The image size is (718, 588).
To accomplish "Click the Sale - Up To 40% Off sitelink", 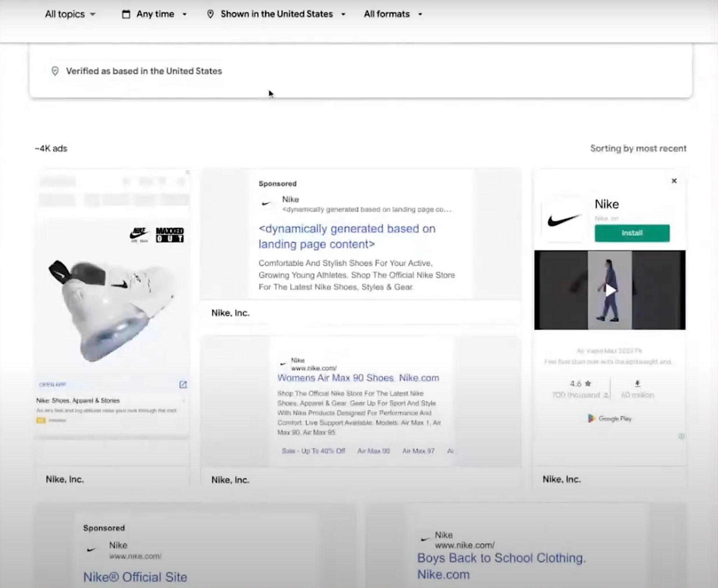I will pyautogui.click(x=313, y=451).
